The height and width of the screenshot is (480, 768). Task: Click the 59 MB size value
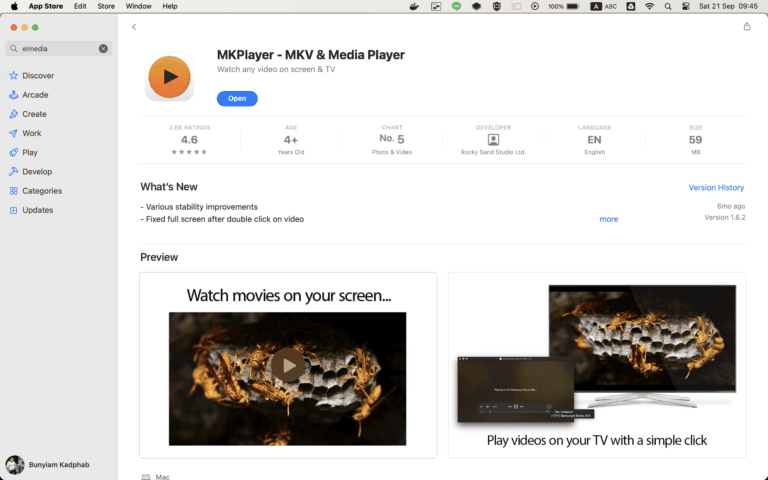pyautogui.click(x=696, y=140)
